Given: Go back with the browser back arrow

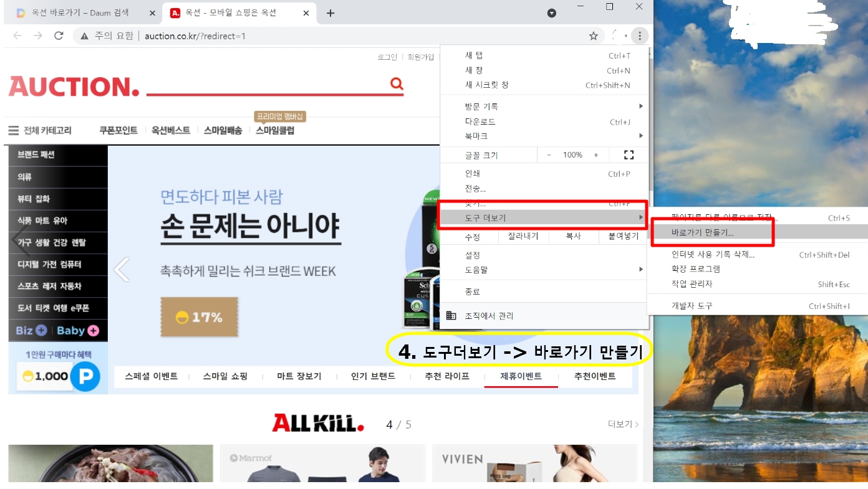Looking at the screenshot, I should (17, 36).
